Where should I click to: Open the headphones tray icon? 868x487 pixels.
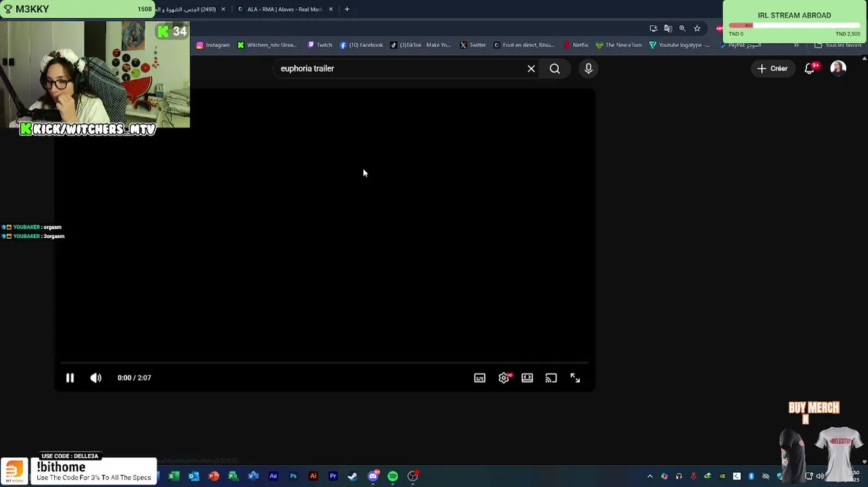pyautogui.click(x=679, y=476)
